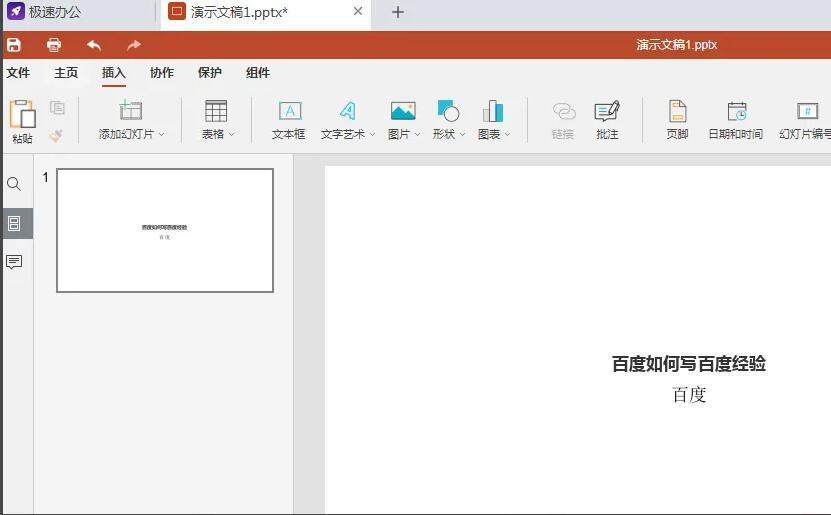Insert date and time

(735, 120)
